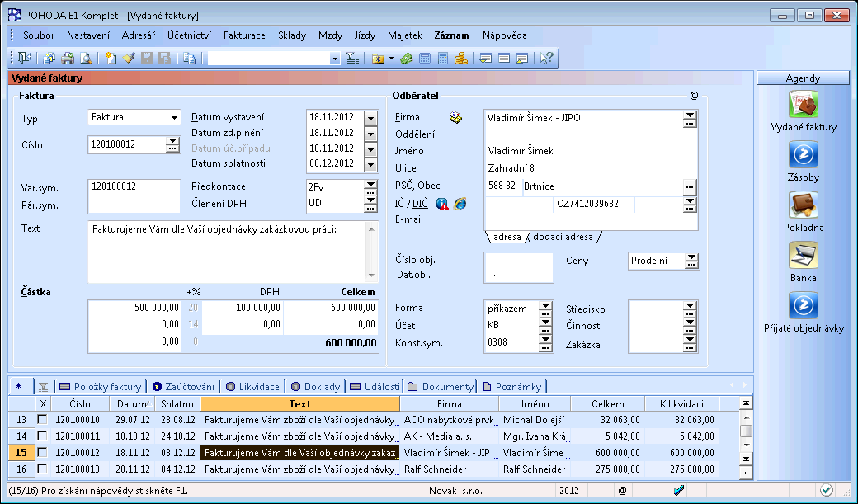Open the toolbar search box dropdown arrow
The width and height of the screenshot is (858, 504).
click(x=335, y=59)
